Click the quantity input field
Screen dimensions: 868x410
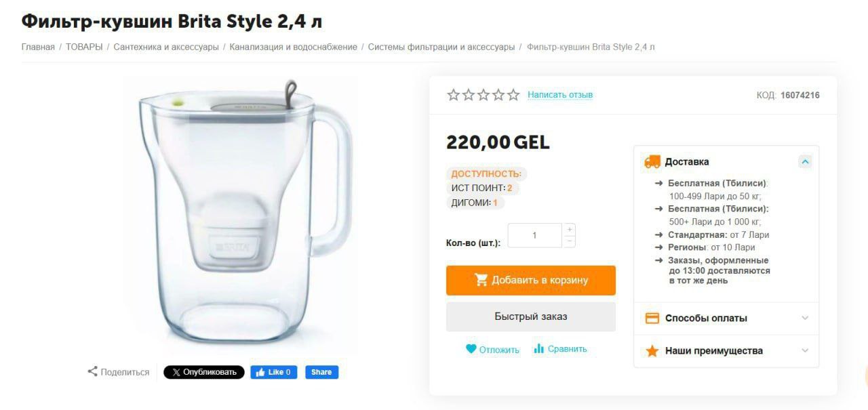534,235
